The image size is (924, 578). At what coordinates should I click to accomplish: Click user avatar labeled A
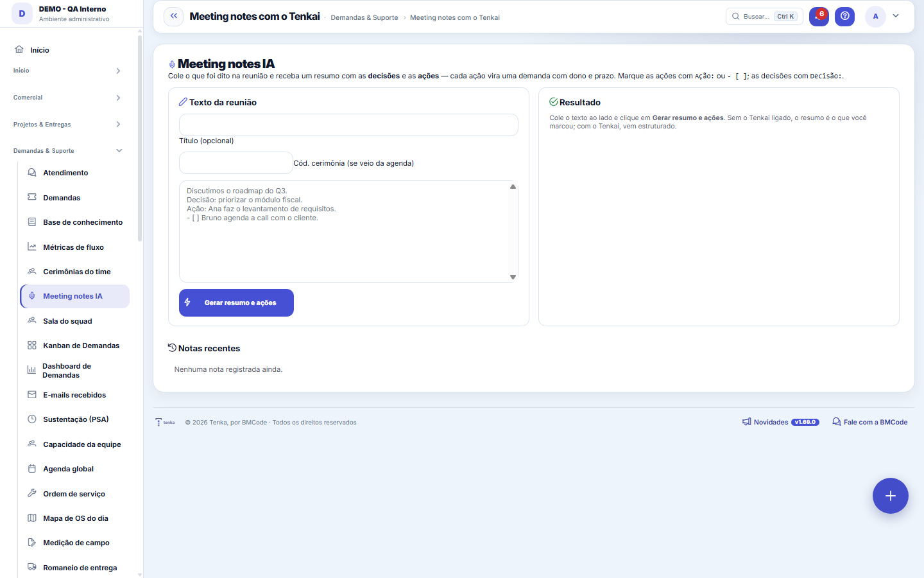875,17
